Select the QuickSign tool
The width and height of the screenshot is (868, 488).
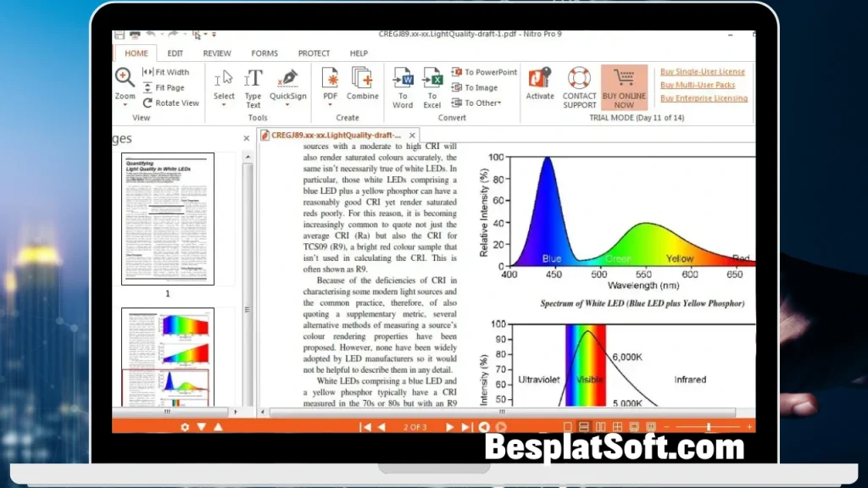pos(287,85)
